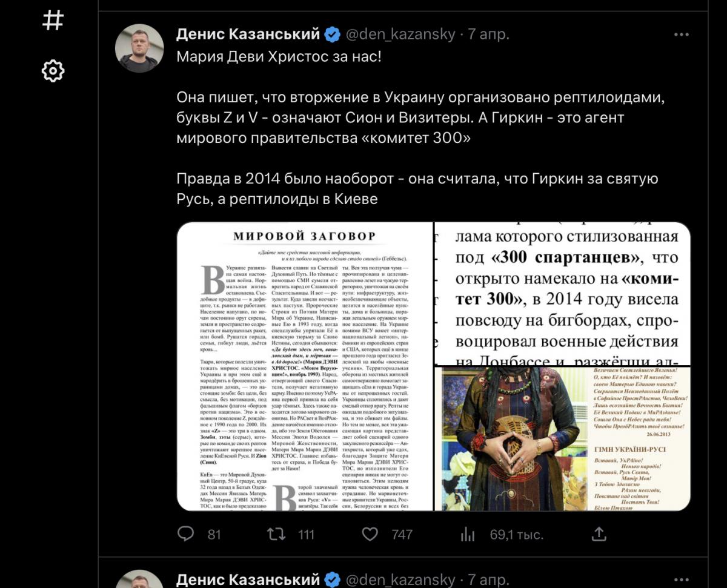Reply to the tweet via the comment bubble icon
This screenshot has height=588, width=727.
point(185,533)
